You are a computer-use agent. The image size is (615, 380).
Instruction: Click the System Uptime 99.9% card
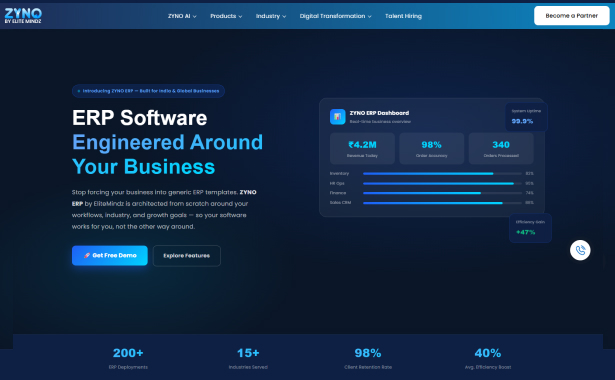coord(526,117)
